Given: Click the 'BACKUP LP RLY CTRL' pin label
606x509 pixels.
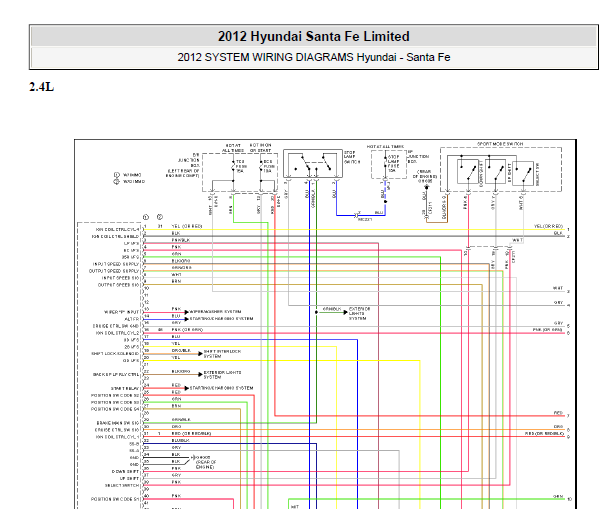Looking at the screenshot, I should (x=116, y=375).
